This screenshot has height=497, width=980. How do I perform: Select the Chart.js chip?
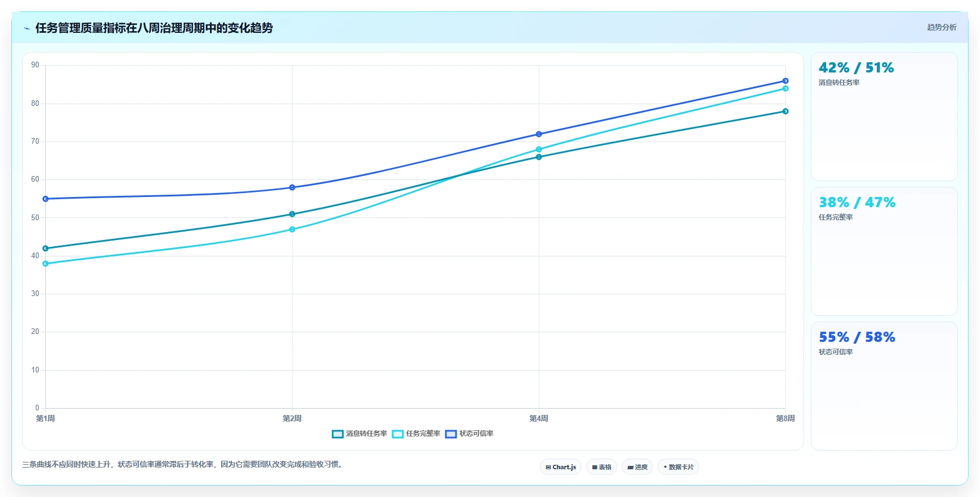point(561,467)
